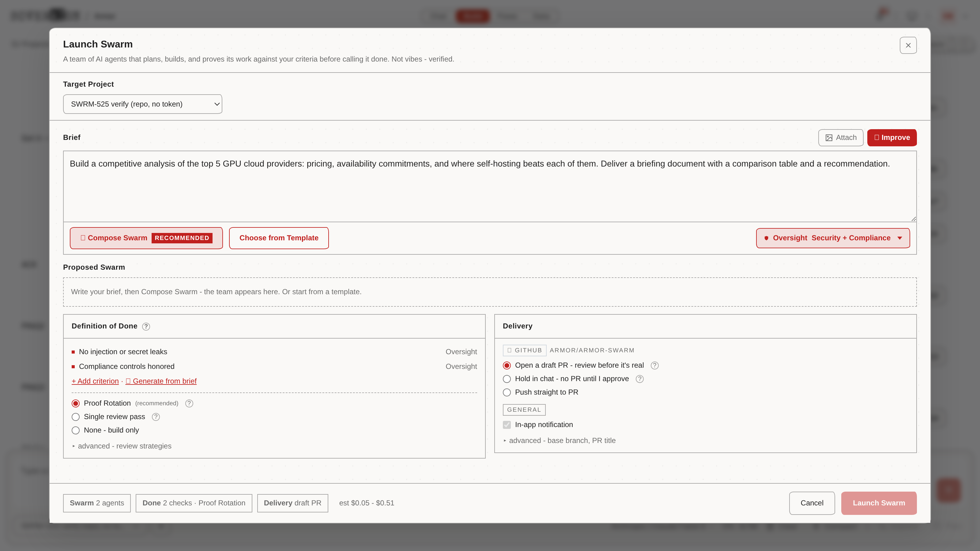Open help icon beside draft PR option
Screen dimensions: 980x551
point(654,365)
